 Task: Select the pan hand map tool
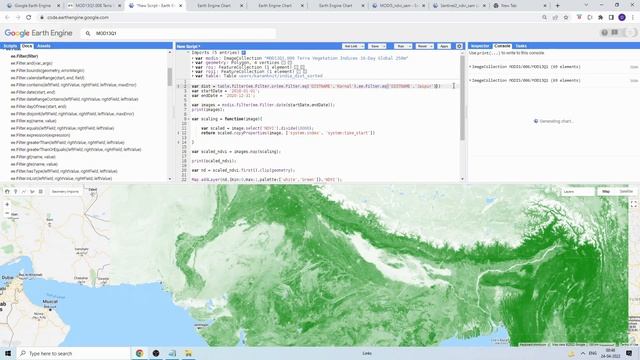click(7, 191)
